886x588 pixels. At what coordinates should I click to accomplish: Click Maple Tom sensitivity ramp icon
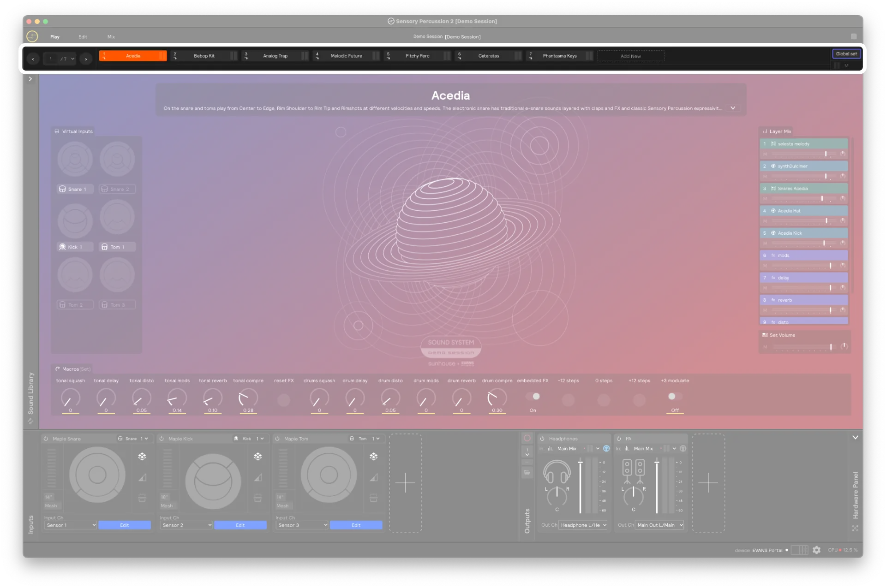coord(374,477)
